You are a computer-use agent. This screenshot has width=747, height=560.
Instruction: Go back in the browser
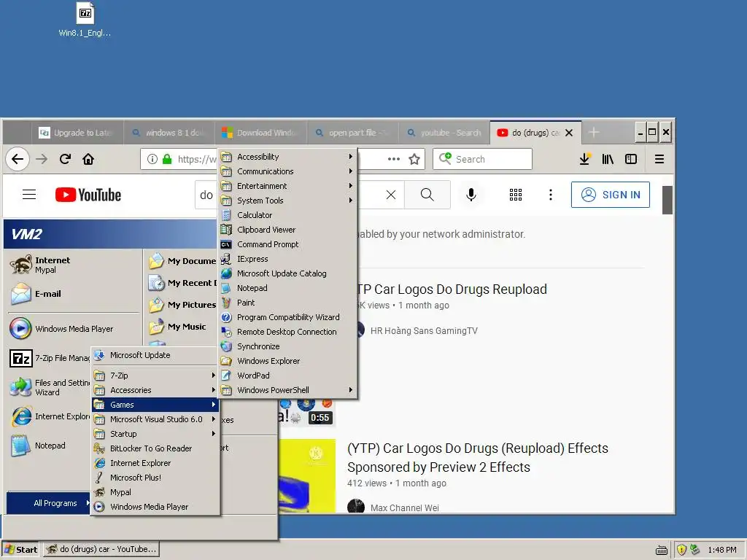point(18,159)
